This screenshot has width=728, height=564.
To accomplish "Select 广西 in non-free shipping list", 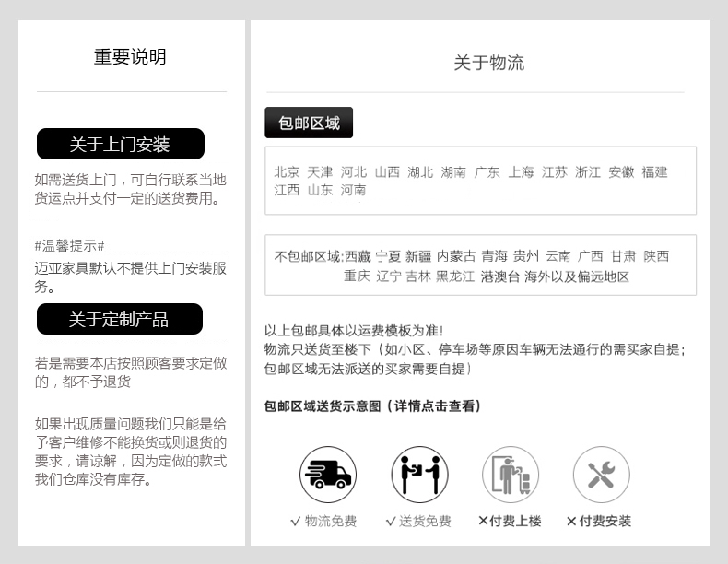I will pyautogui.click(x=591, y=256).
